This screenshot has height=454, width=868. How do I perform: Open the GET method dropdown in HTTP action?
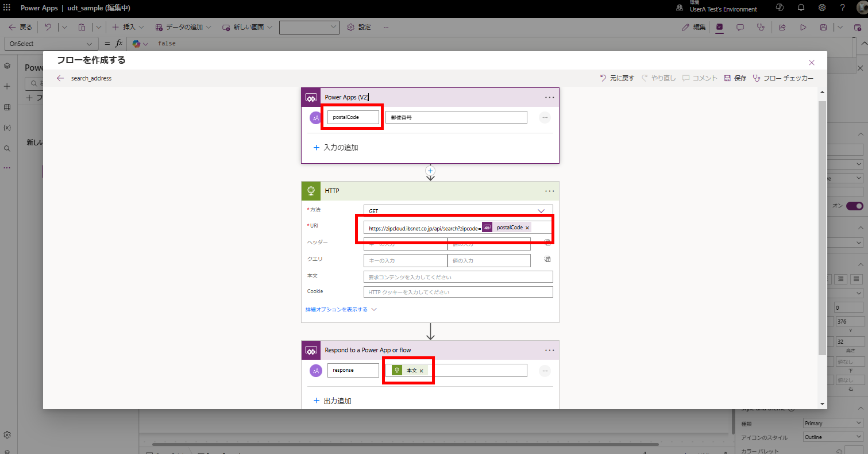540,210
